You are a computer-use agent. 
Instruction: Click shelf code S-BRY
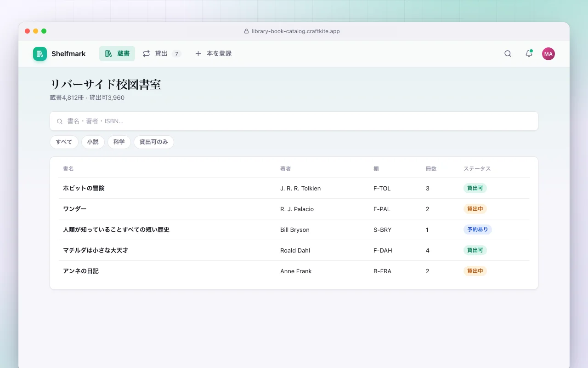point(383,230)
